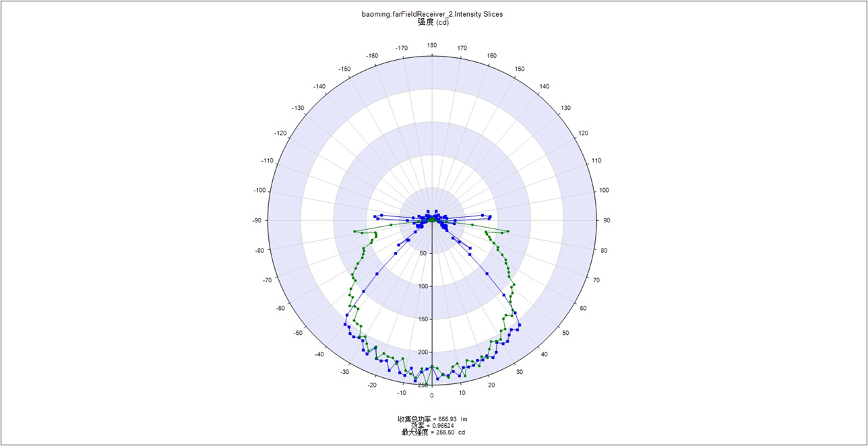868x446 pixels.
Task: Select the '120' angle label
Action: click(583, 133)
